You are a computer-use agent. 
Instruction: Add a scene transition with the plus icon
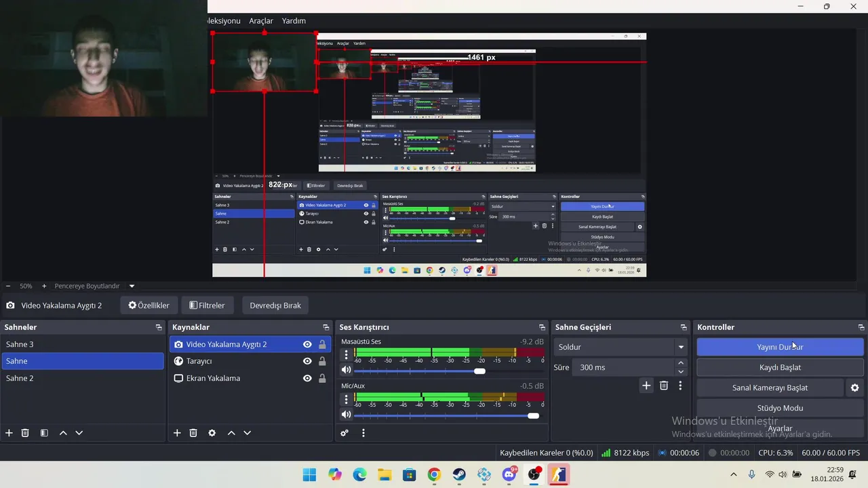pos(646,386)
